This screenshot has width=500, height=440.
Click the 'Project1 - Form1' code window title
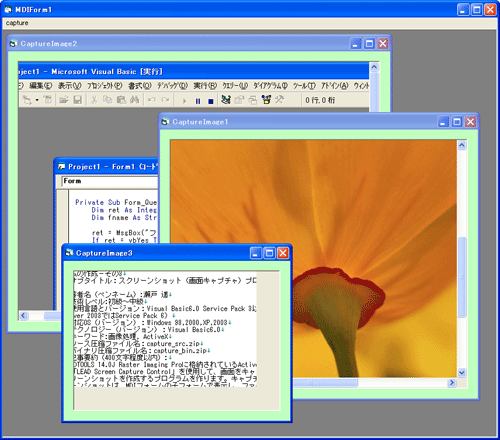(107, 167)
